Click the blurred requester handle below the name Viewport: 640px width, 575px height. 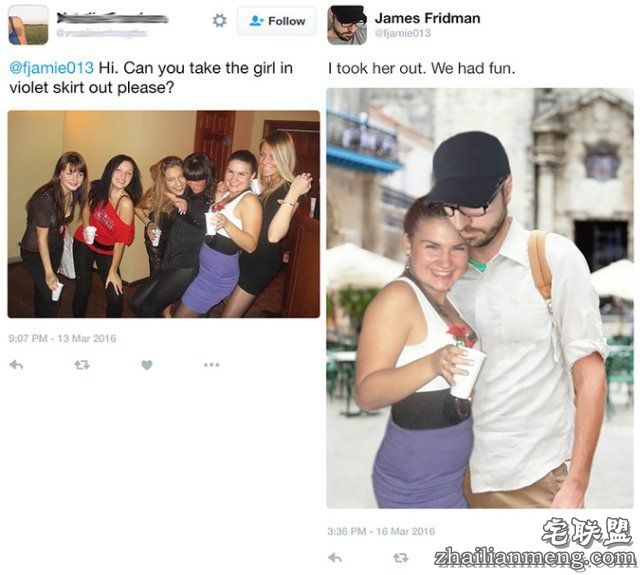pos(102,33)
